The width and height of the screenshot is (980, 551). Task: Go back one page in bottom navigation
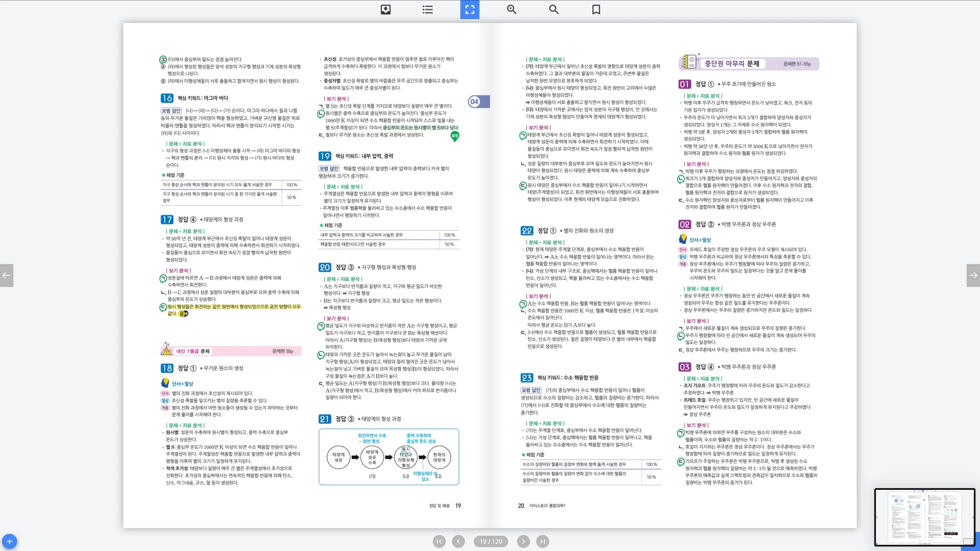(458, 541)
